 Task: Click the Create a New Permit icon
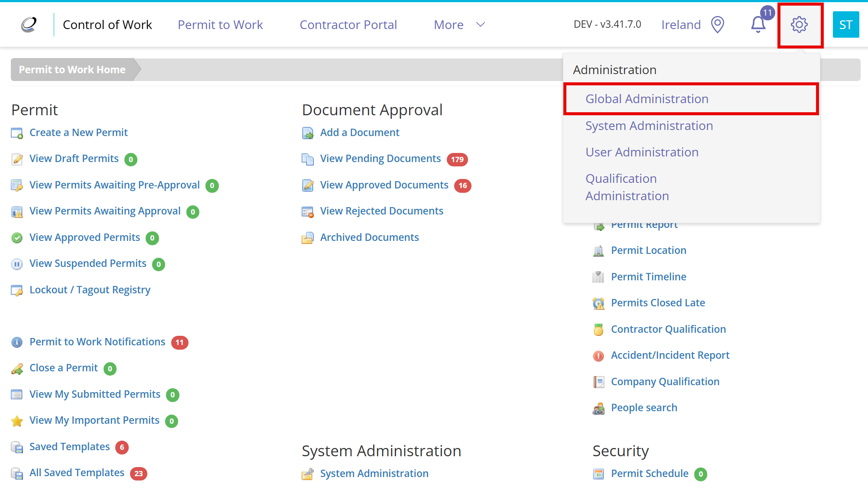point(17,133)
